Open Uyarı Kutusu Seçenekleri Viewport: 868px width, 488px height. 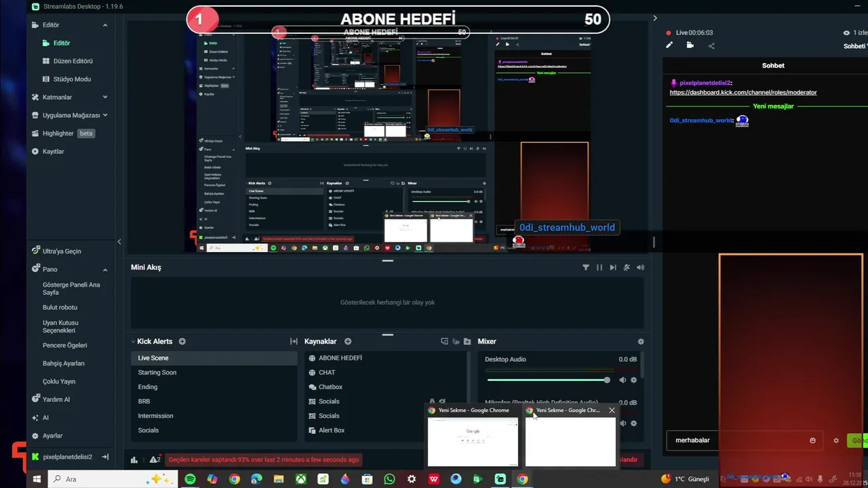coord(60,326)
